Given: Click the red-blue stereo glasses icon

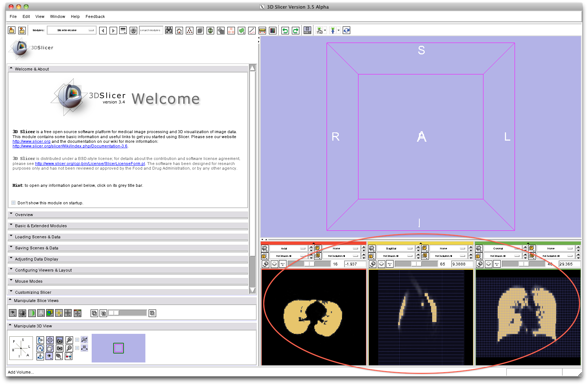Looking at the screenshot, I should tap(68, 356).
